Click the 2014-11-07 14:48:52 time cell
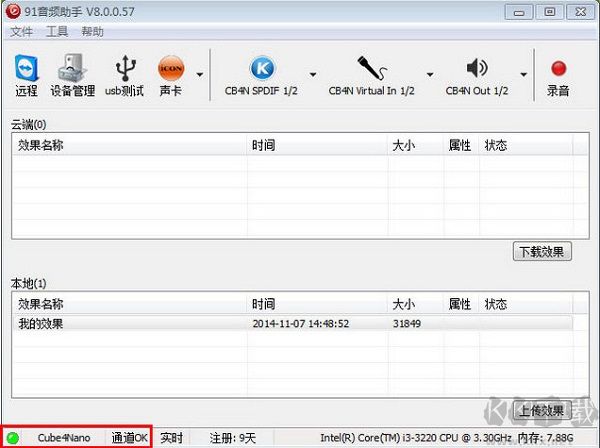 (x=301, y=324)
